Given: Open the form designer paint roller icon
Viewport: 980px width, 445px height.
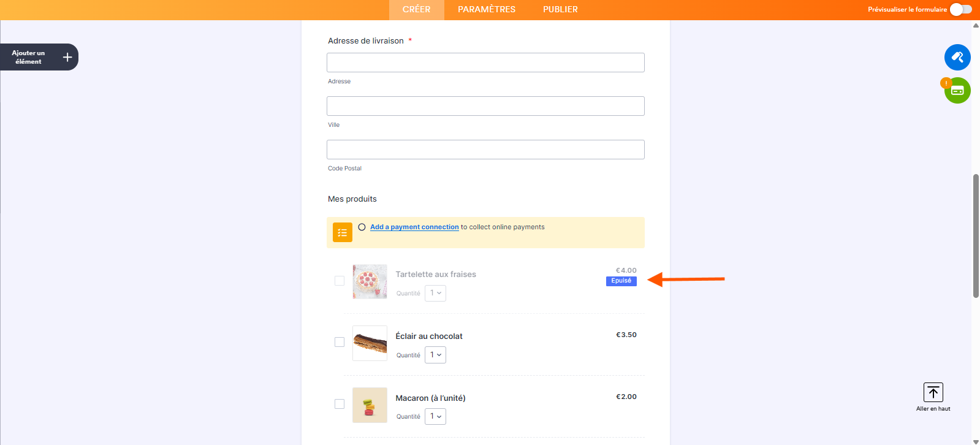Looking at the screenshot, I should (957, 58).
